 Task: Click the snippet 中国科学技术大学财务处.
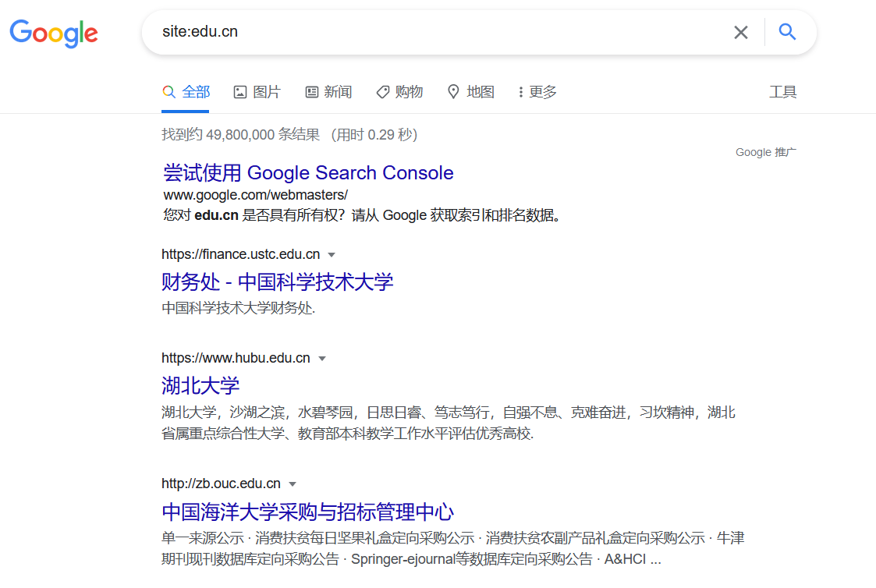(239, 308)
